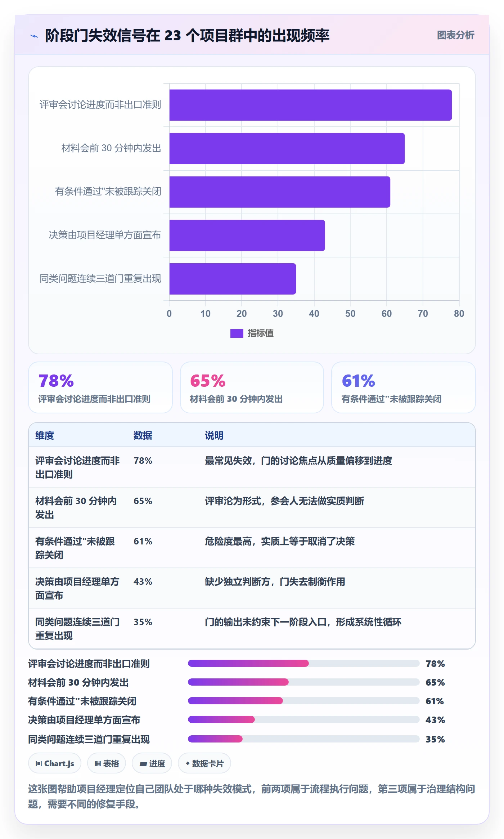Click the chart bar for 有条件通过"未被跟踪关闭
This screenshot has width=504, height=839.
tap(280, 192)
